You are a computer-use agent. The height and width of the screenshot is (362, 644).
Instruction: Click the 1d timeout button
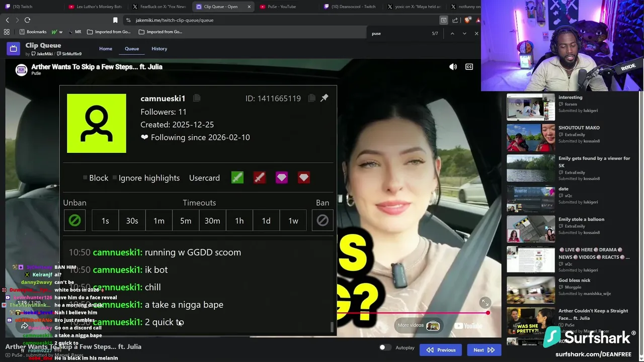click(x=266, y=221)
